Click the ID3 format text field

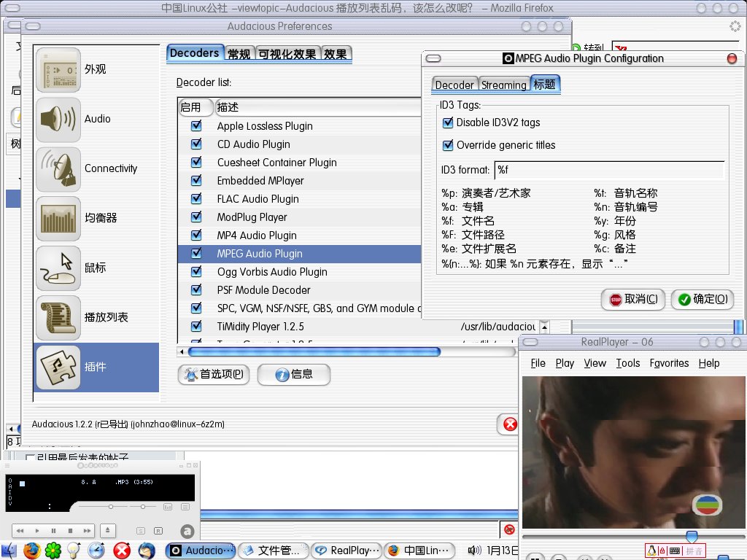pyautogui.click(x=609, y=170)
